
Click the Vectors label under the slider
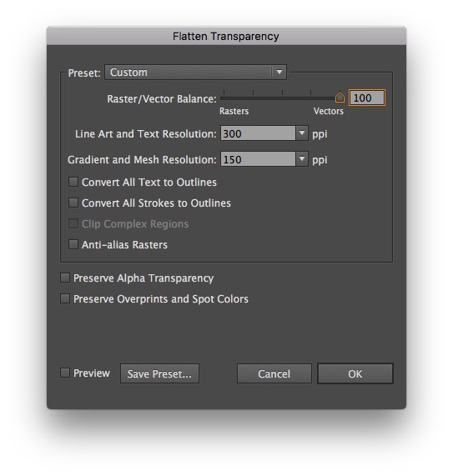pyautogui.click(x=329, y=111)
